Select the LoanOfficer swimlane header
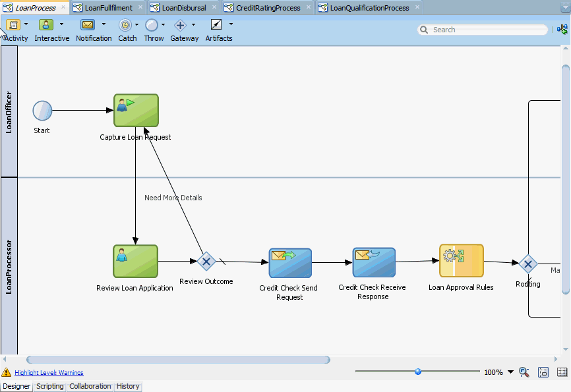The height and width of the screenshot is (392, 571). tap(9, 112)
